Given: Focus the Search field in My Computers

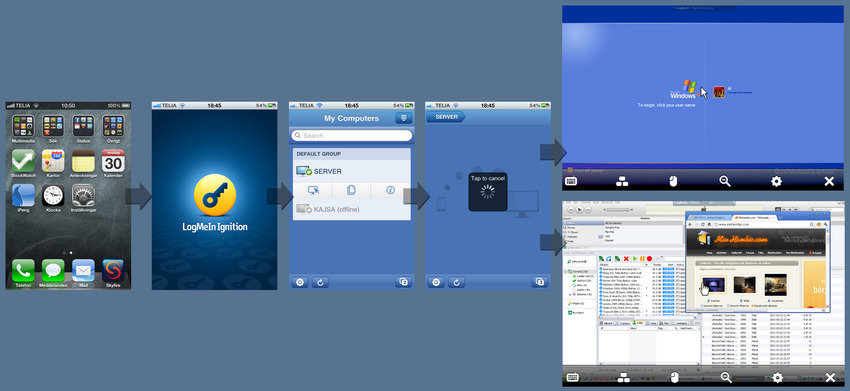Looking at the screenshot, I should 351,136.
